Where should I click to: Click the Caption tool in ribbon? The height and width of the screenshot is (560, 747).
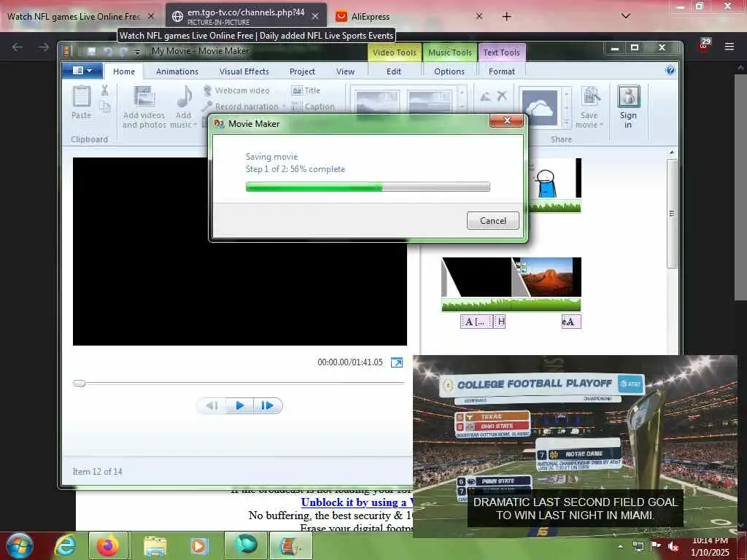pos(313,106)
